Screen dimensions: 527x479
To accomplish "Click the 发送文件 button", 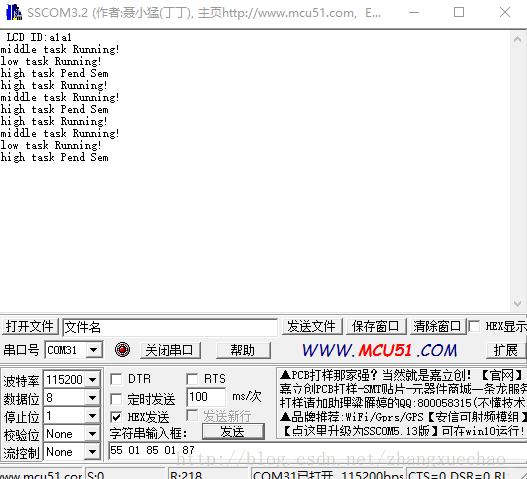I will (x=312, y=326).
